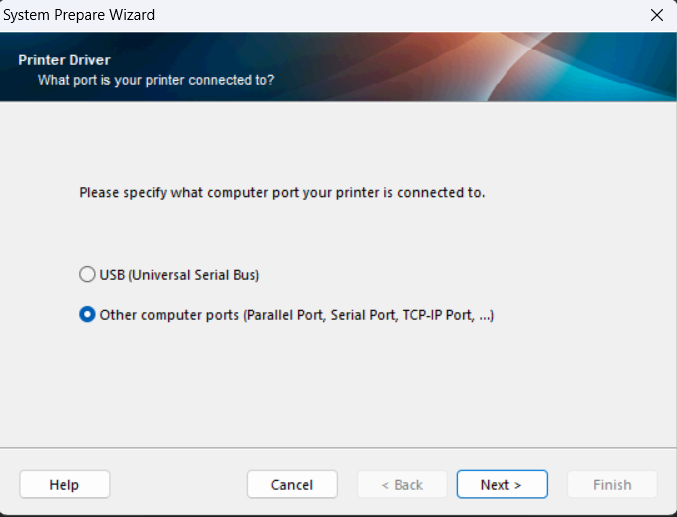This screenshot has width=677, height=517.
Task: Click the "USB (Universal Serial Bus)" label text
Action: 179,274
